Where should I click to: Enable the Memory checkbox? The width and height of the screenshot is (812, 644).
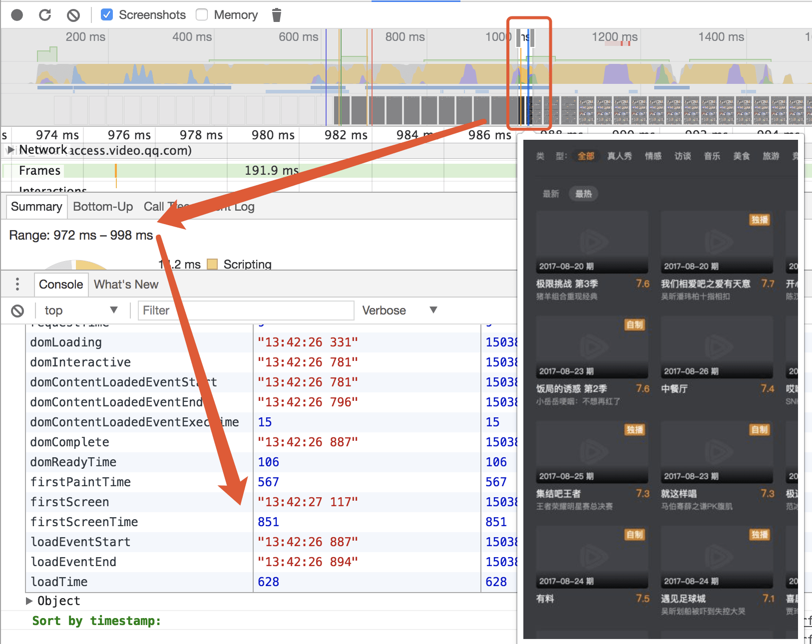click(202, 14)
